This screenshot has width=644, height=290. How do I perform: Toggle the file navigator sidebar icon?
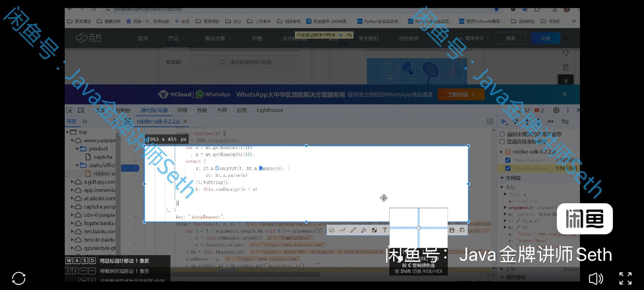tap(128, 122)
